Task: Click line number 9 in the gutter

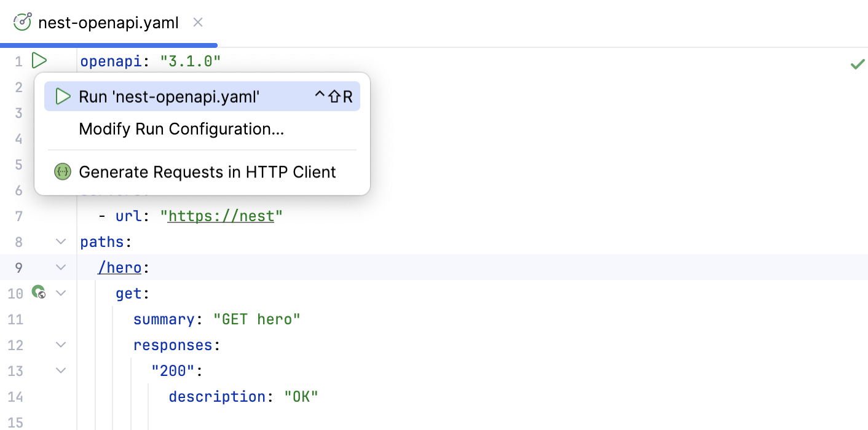Action: click(18, 267)
